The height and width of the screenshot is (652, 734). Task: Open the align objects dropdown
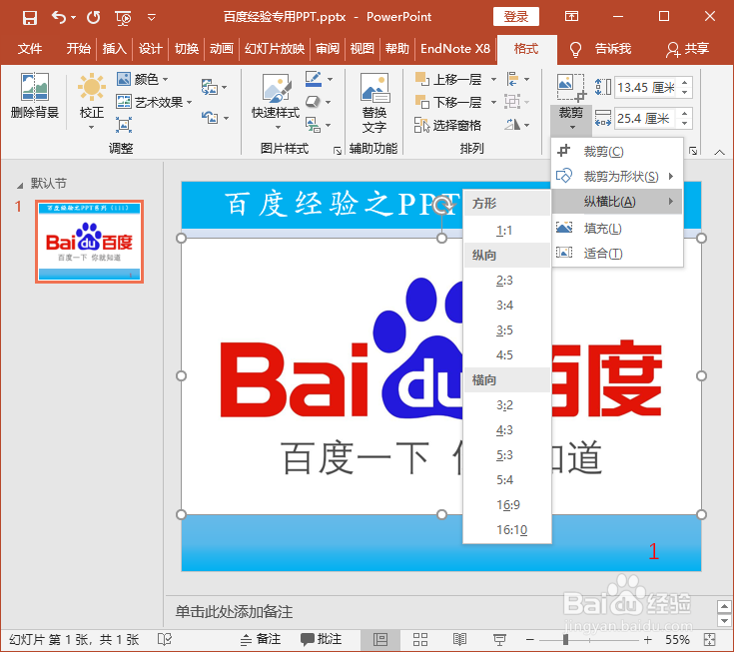tap(518, 79)
